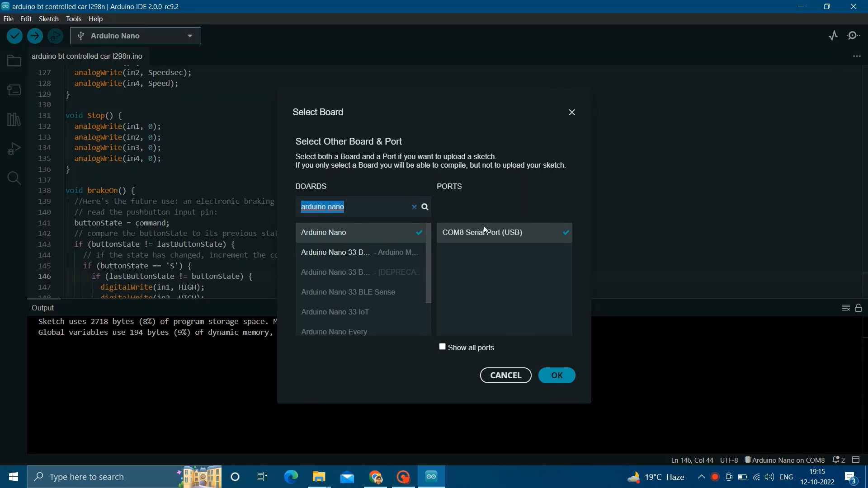Open the Serial Plotter icon

pos(833,35)
